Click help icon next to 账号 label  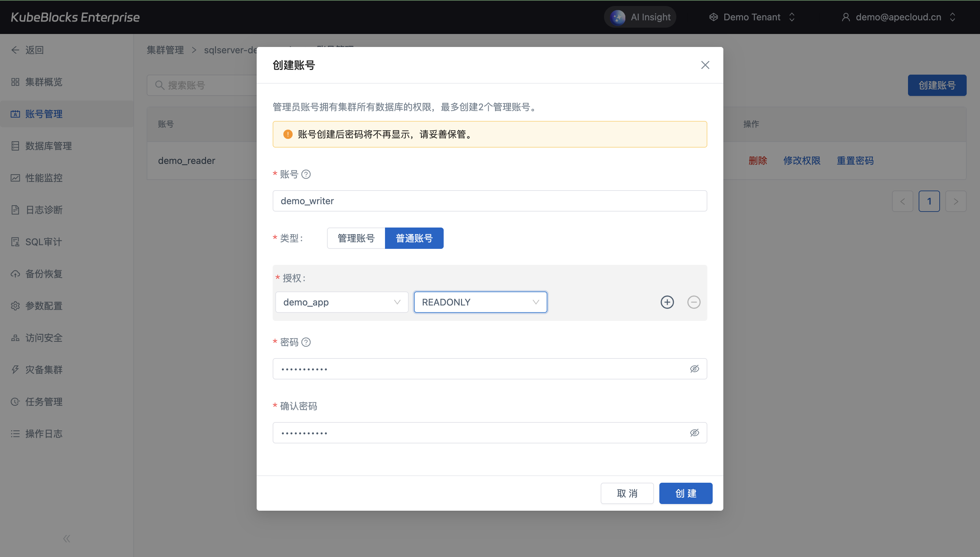[x=306, y=175]
